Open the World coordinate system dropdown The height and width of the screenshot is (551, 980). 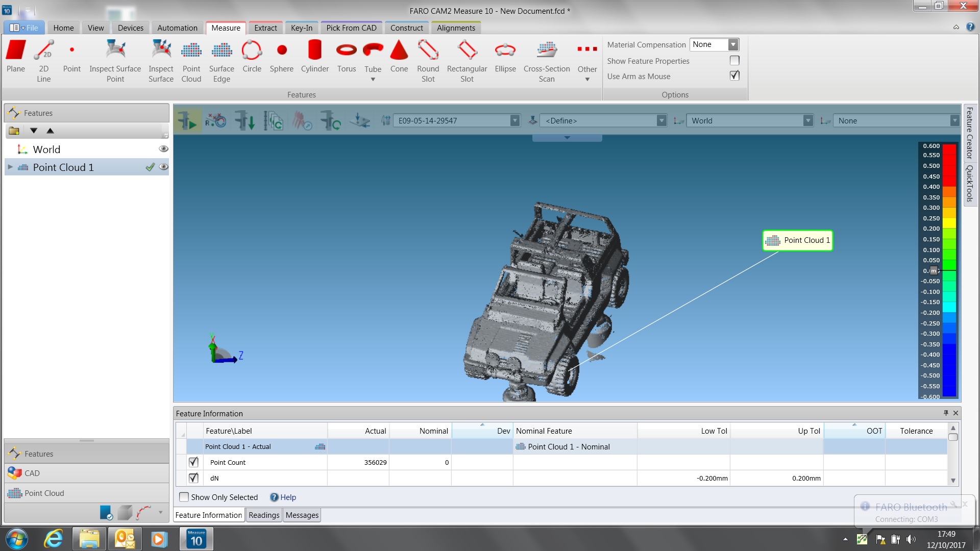[x=808, y=121]
